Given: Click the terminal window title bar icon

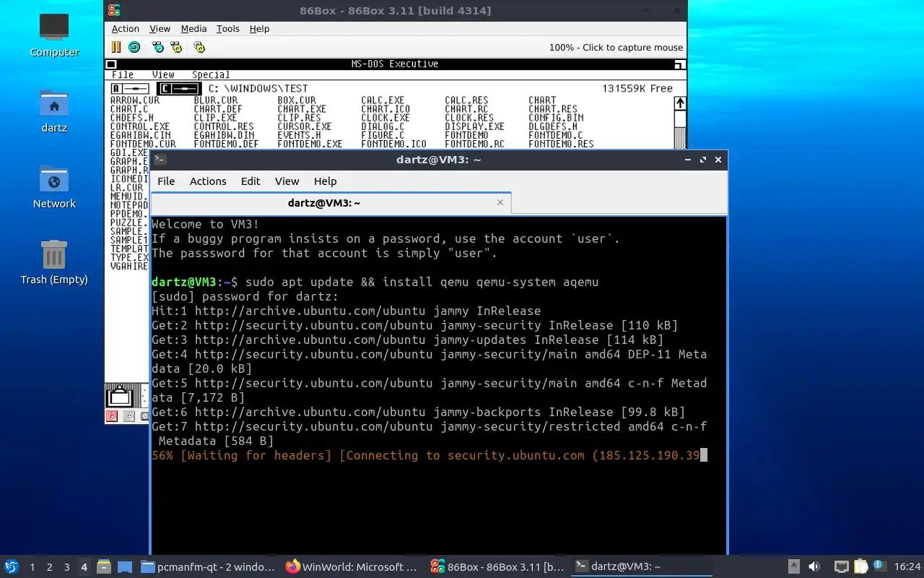Looking at the screenshot, I should [160, 160].
